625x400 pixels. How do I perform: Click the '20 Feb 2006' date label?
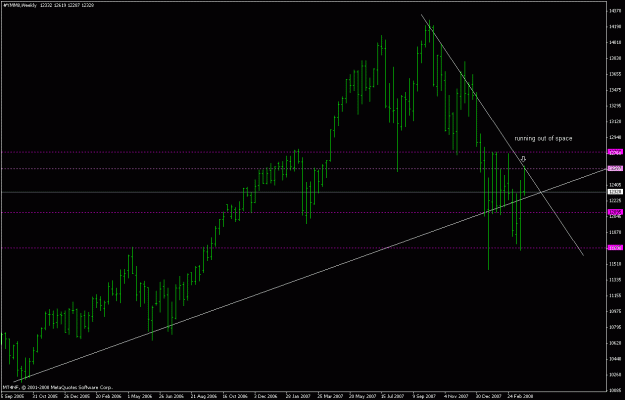pos(107,397)
